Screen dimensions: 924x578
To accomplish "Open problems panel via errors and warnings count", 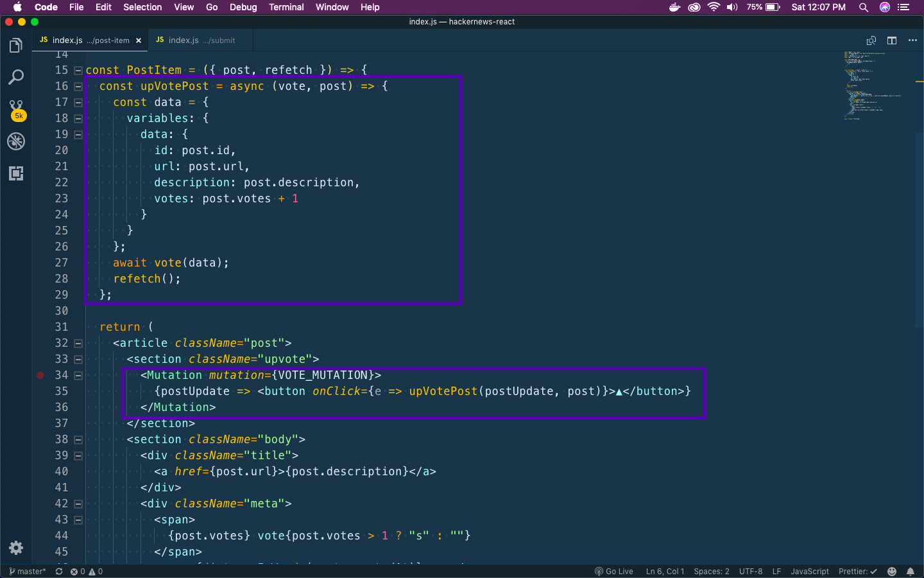I will [x=87, y=572].
